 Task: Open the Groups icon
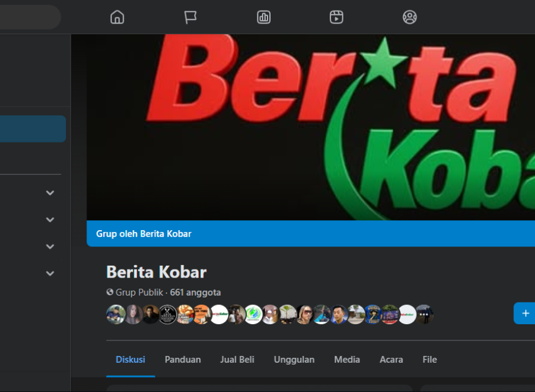tap(409, 17)
